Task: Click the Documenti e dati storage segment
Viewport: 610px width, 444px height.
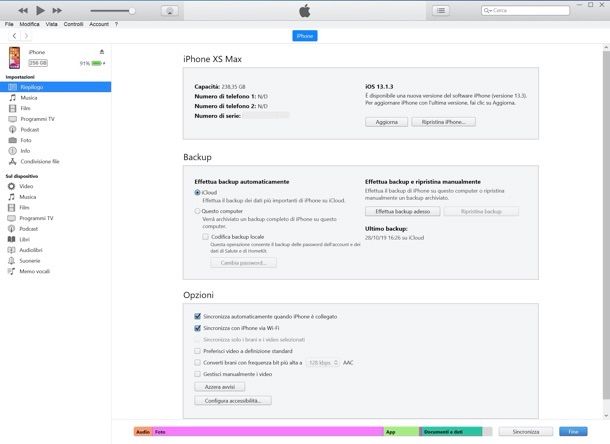Action: click(452, 432)
